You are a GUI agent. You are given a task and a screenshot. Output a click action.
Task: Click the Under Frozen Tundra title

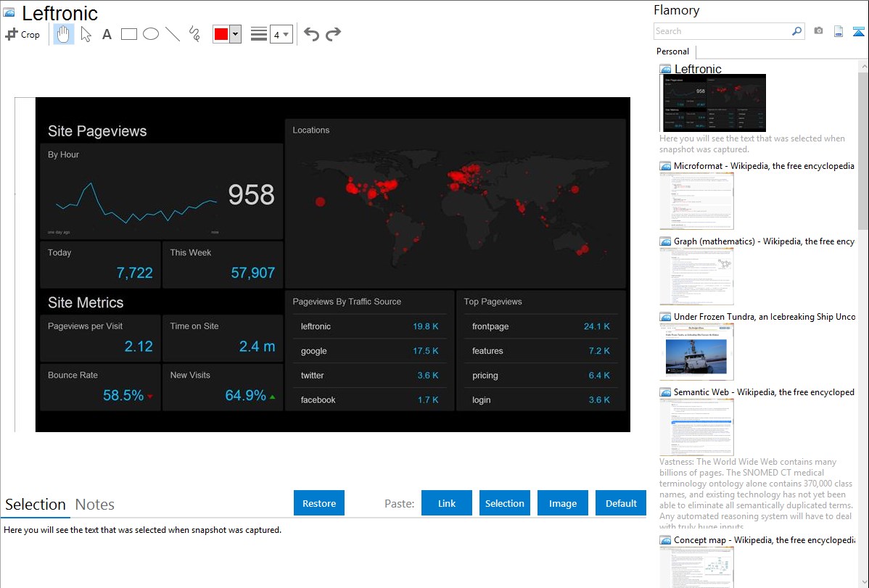765,316
